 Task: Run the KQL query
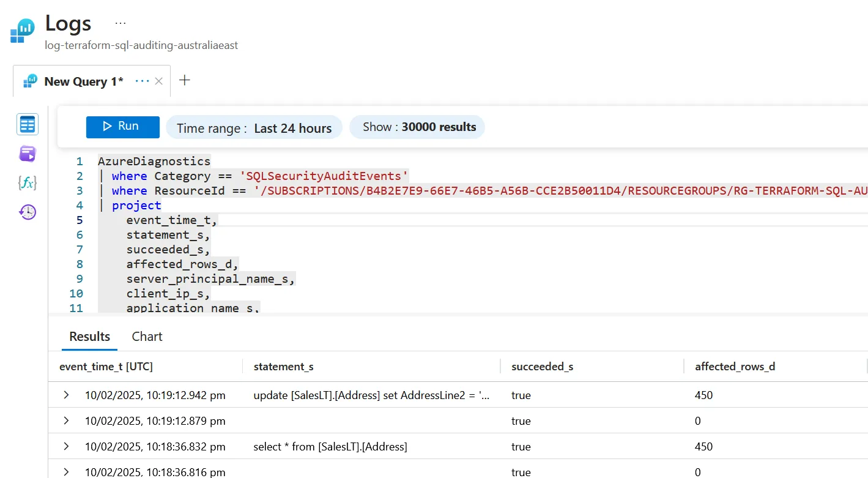tap(122, 126)
